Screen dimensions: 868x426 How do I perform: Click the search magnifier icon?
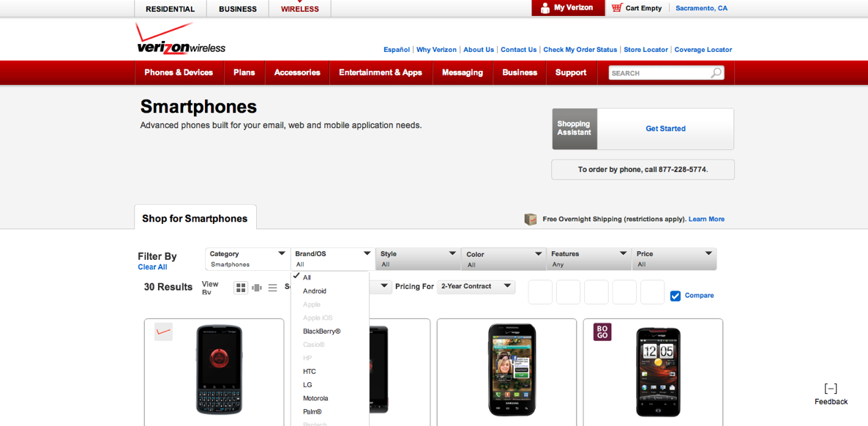point(717,72)
